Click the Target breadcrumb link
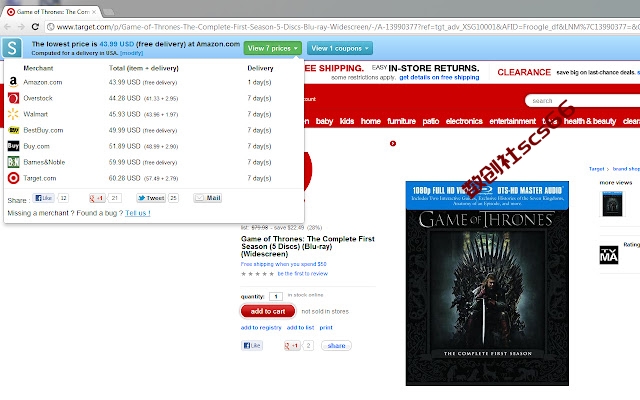Image resolution: width=640 pixels, height=400 pixels. tap(596, 169)
